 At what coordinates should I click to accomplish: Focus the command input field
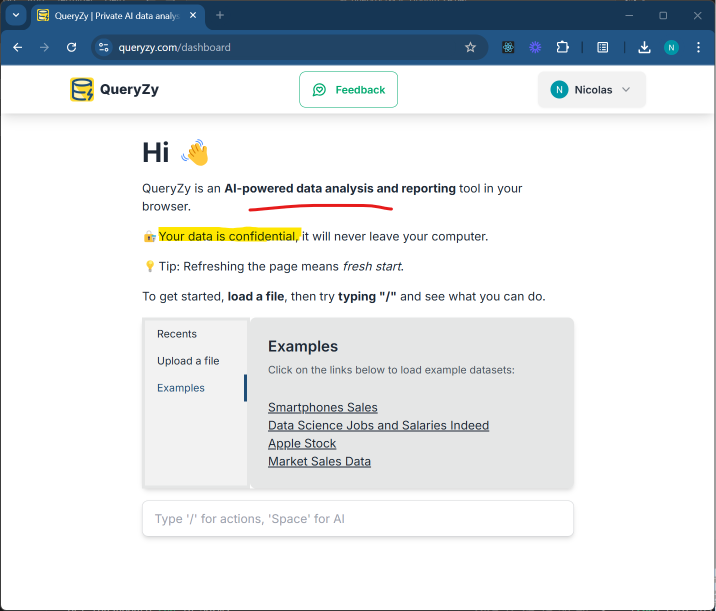[358, 519]
